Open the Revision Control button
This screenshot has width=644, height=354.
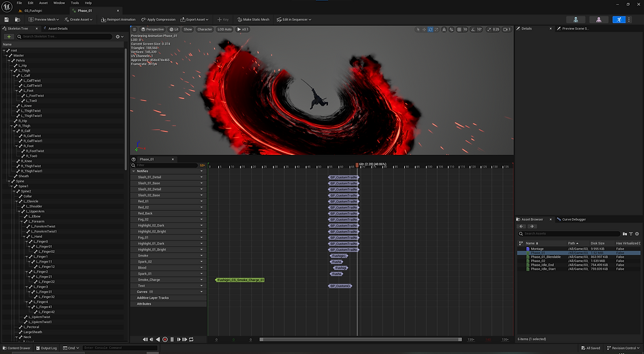pyautogui.click(x=624, y=348)
